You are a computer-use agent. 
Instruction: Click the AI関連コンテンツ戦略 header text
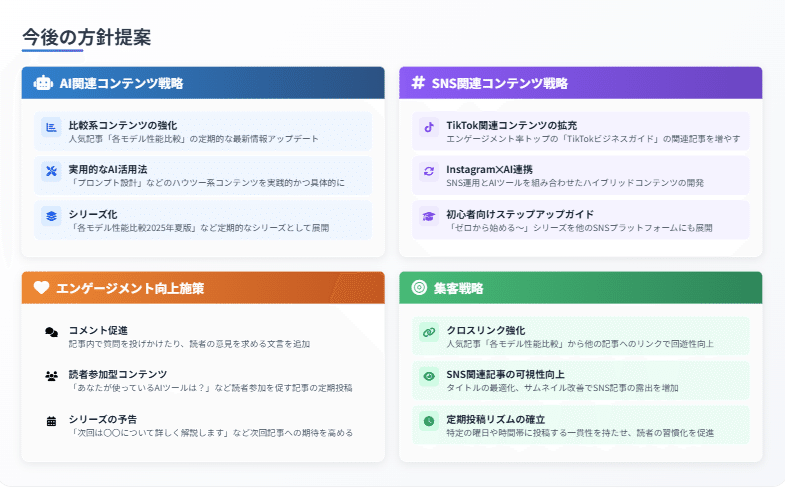click(x=121, y=83)
